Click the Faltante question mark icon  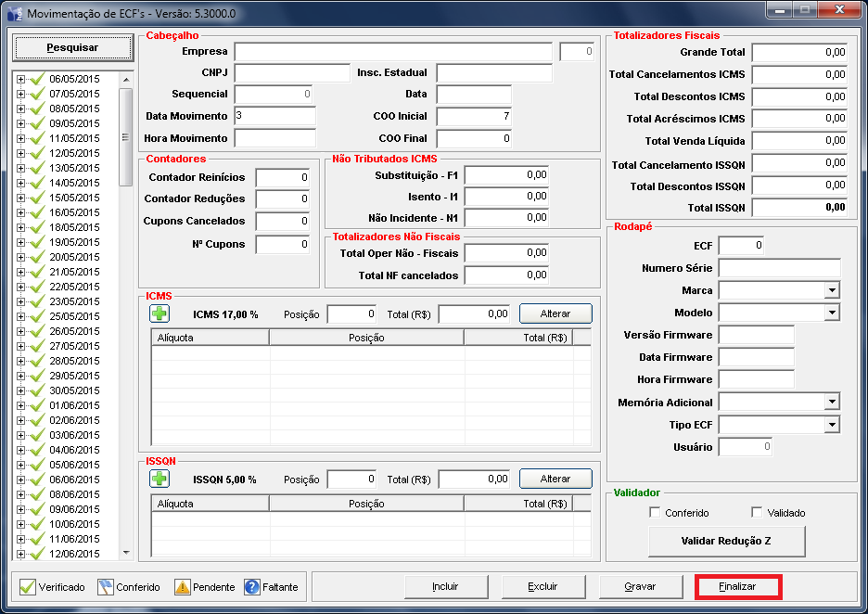pos(251,587)
